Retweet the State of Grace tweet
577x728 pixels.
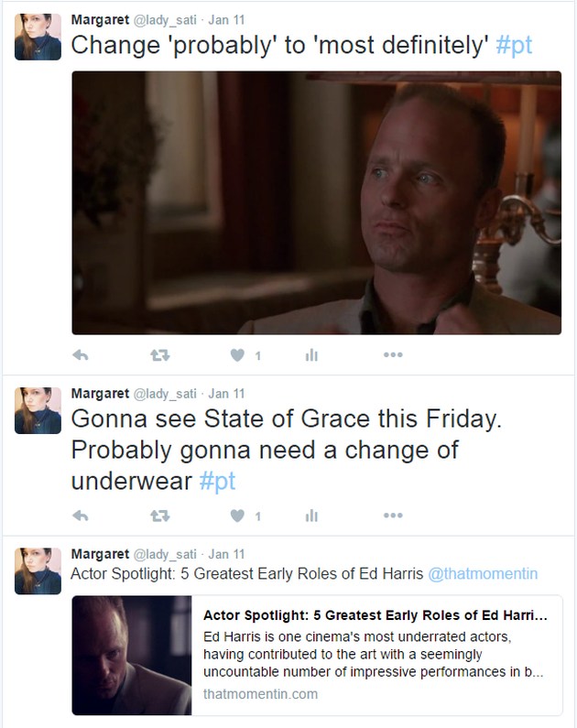pos(160,516)
